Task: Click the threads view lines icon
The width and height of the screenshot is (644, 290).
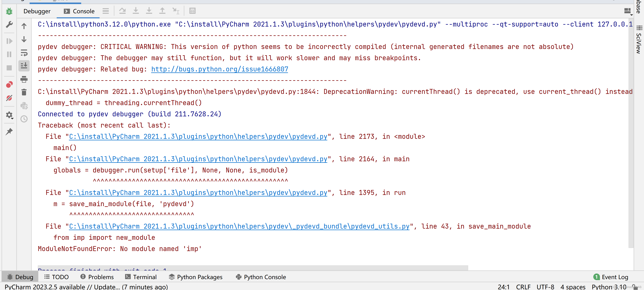Action: click(106, 11)
